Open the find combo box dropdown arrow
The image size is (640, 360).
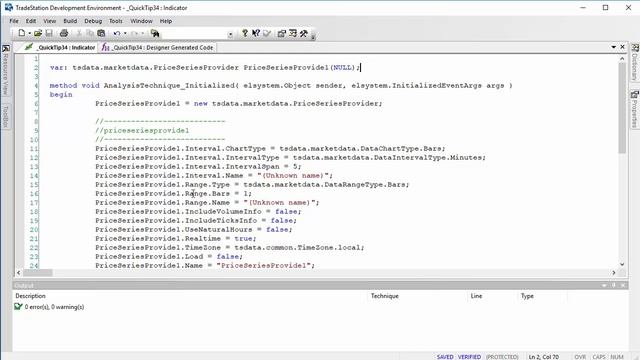click(231, 34)
